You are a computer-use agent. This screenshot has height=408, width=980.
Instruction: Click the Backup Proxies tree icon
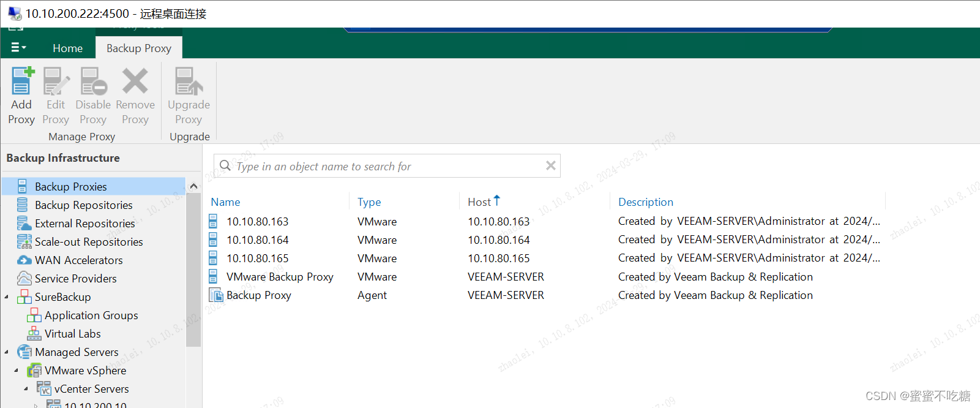[23, 186]
